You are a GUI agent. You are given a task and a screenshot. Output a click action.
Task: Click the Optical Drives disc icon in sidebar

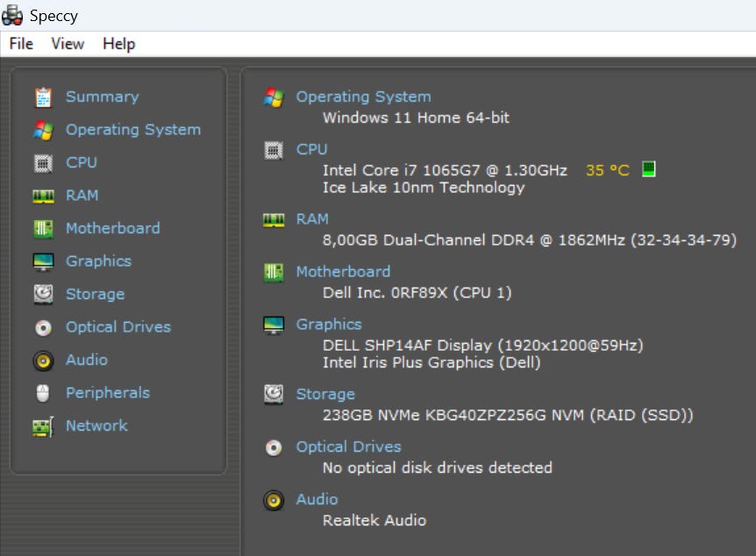coord(43,328)
